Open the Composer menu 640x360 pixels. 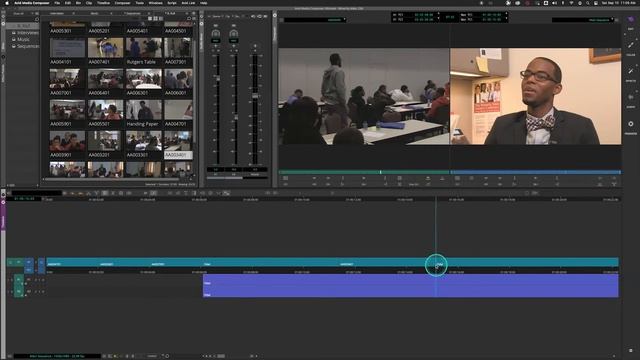tap(122, 3)
